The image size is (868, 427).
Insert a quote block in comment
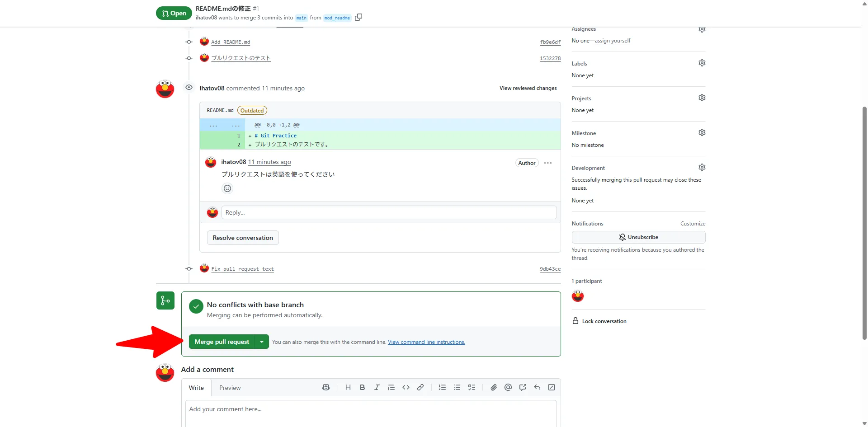click(391, 387)
